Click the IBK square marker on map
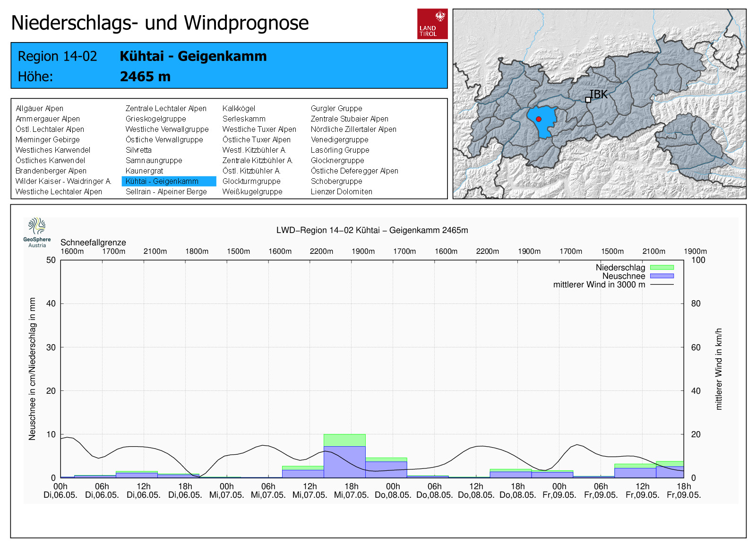This screenshot has height=545, width=756. click(588, 100)
